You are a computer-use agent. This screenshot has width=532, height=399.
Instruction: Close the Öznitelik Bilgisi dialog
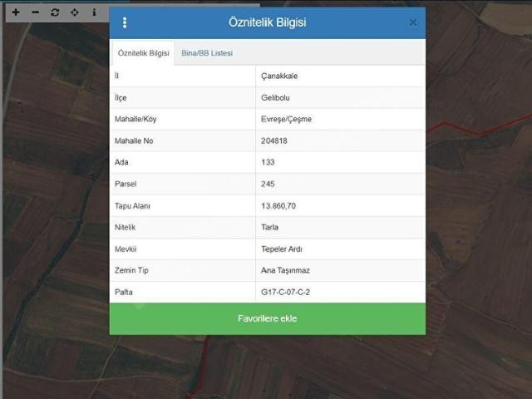click(413, 22)
